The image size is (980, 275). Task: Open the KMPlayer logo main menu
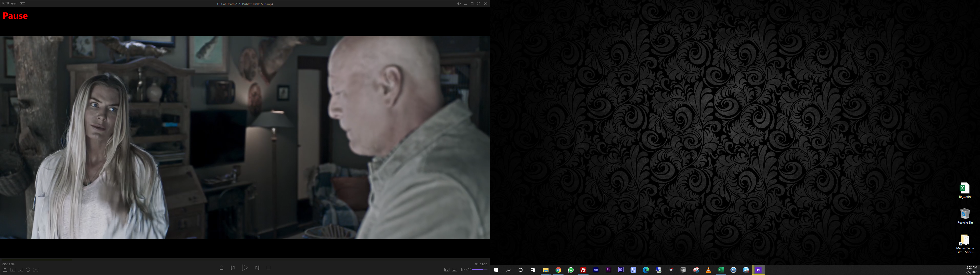9,3
